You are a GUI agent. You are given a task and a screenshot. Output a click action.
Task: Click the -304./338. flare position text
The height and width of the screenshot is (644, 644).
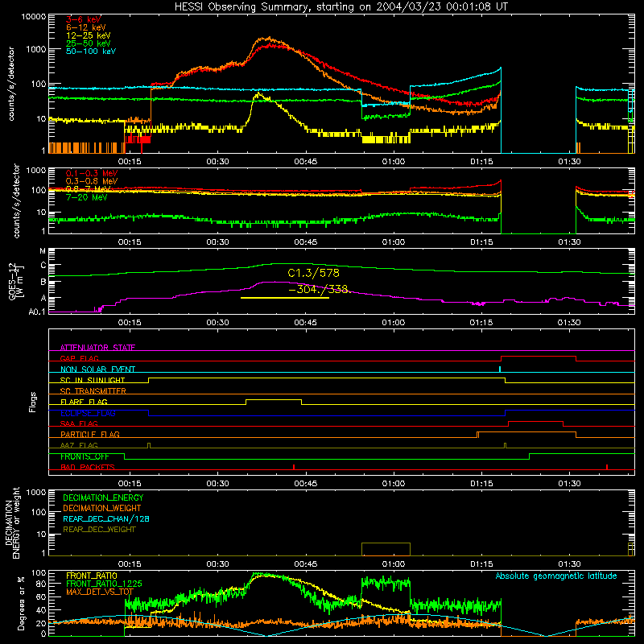tap(319, 289)
